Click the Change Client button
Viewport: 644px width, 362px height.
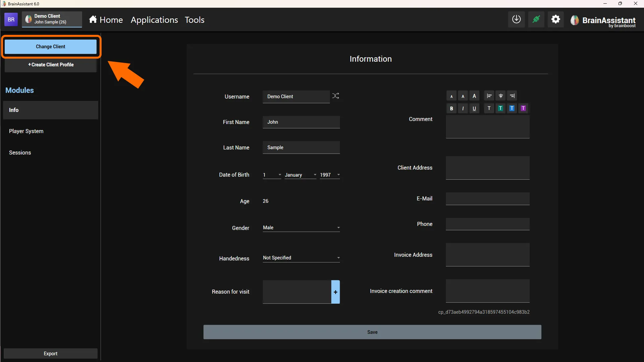(51, 47)
